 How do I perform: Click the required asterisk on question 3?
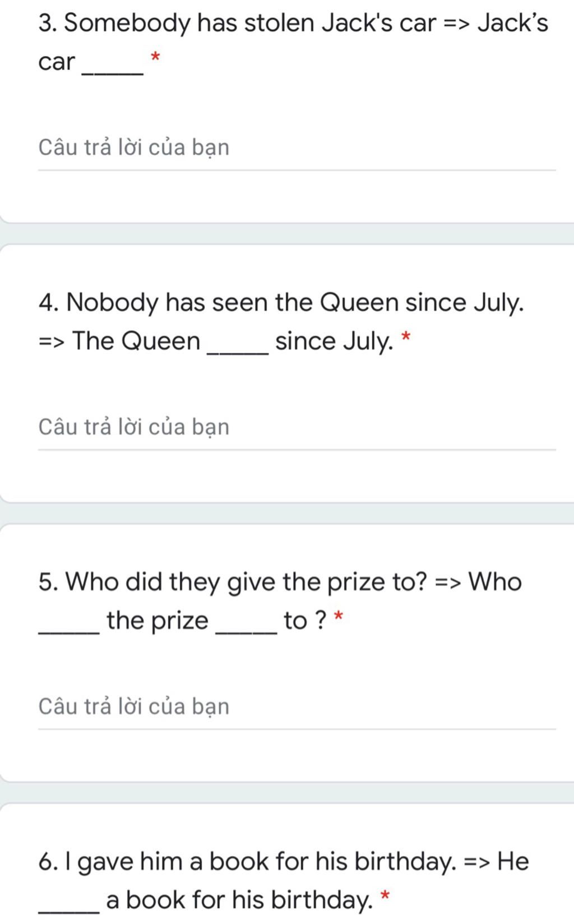155,57
